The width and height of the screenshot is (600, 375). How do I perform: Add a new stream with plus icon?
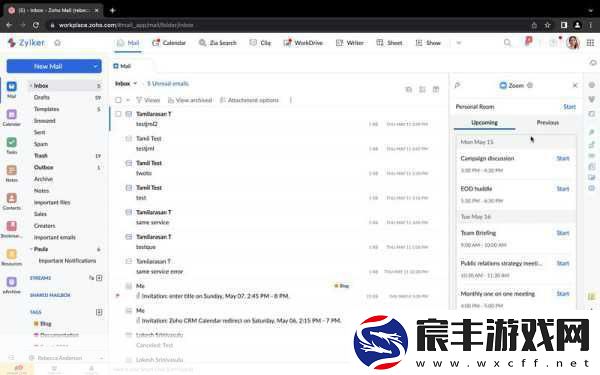(99, 278)
